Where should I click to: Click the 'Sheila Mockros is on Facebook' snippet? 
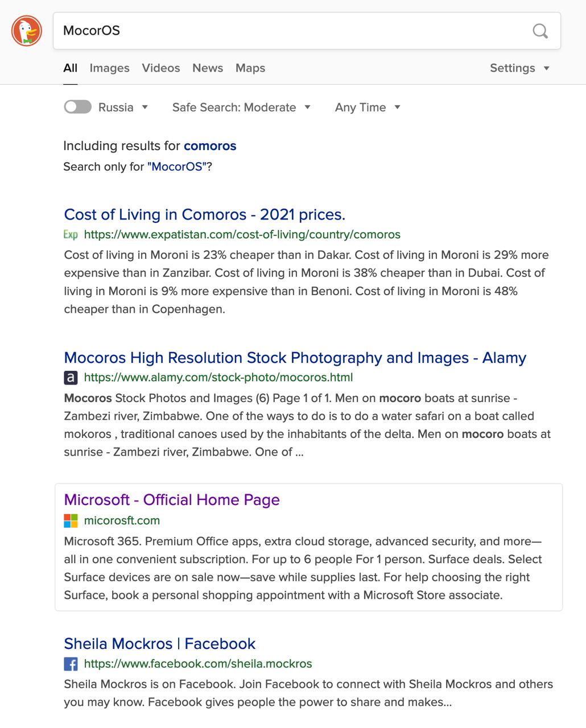pyautogui.click(x=308, y=693)
